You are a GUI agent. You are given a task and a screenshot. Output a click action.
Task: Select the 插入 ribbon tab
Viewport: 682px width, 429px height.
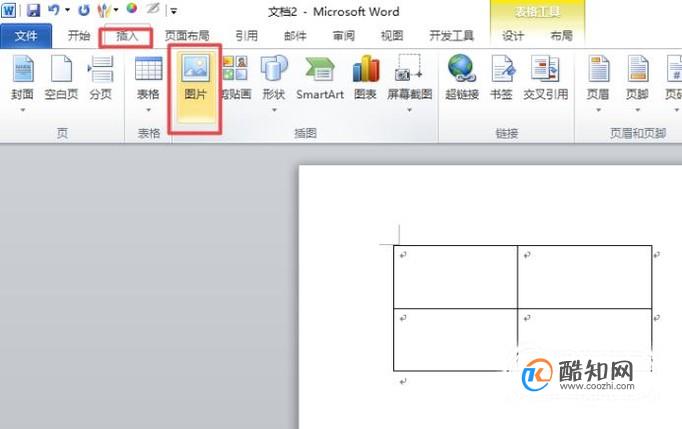pyautogui.click(x=127, y=36)
